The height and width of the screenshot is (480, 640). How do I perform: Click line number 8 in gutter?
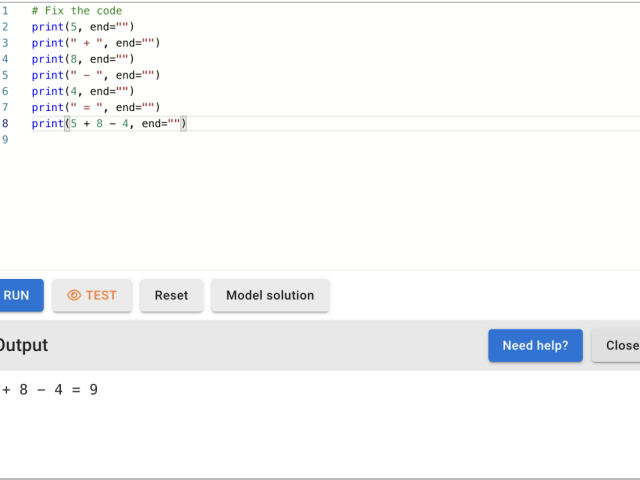coord(5,123)
